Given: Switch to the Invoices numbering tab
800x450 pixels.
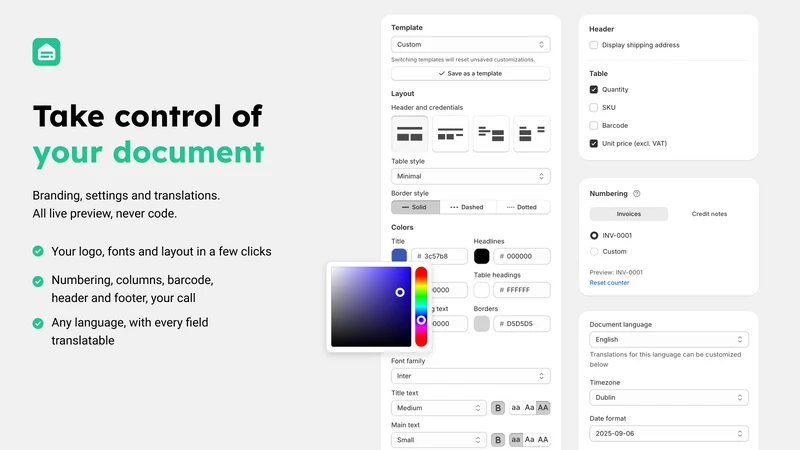Looking at the screenshot, I should (x=629, y=214).
